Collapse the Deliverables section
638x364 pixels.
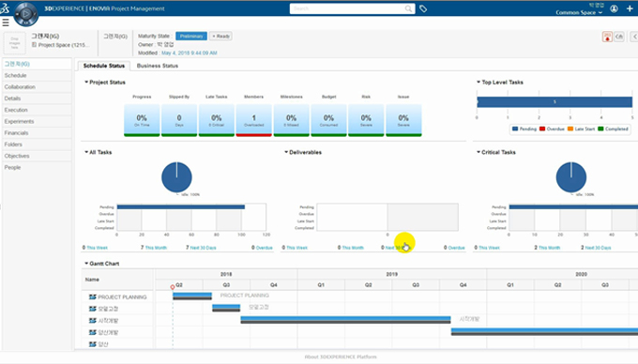[x=286, y=152]
